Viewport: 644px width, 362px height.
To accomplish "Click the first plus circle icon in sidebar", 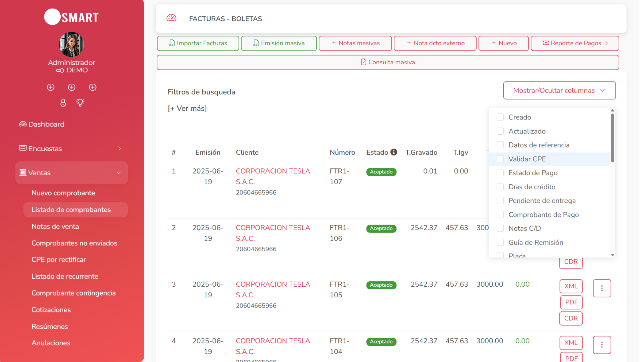I will click(x=50, y=87).
